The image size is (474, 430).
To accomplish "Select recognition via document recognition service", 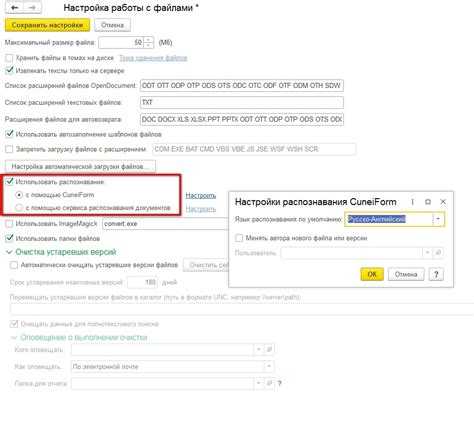I will click(x=19, y=208).
